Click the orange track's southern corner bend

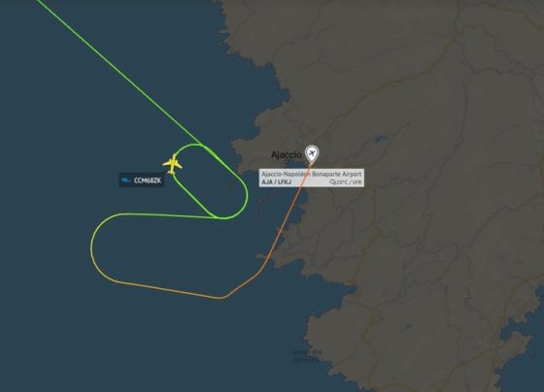click(222, 297)
